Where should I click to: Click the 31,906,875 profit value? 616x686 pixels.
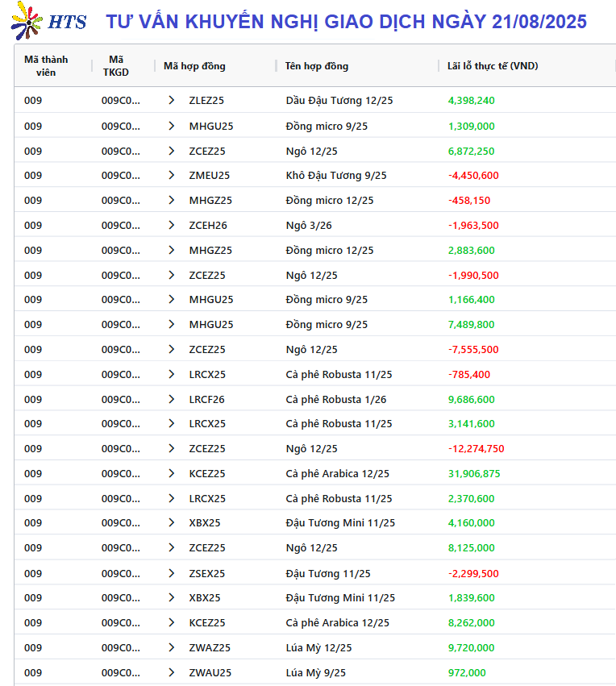tap(474, 474)
